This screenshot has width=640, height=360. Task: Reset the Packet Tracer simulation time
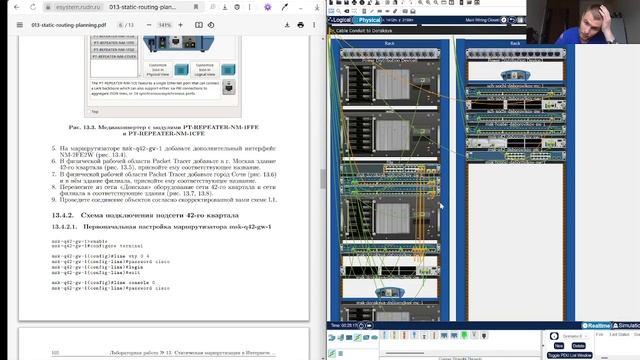click(x=362, y=325)
